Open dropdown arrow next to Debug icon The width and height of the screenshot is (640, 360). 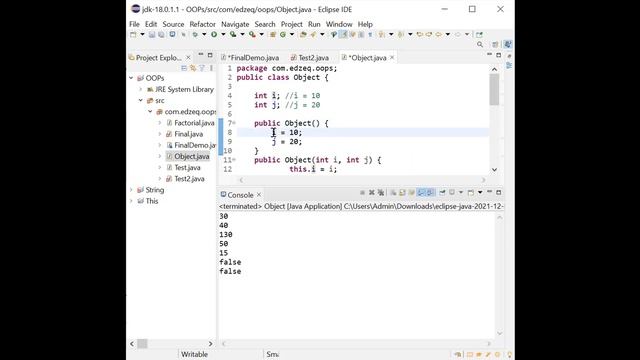pos(204,35)
